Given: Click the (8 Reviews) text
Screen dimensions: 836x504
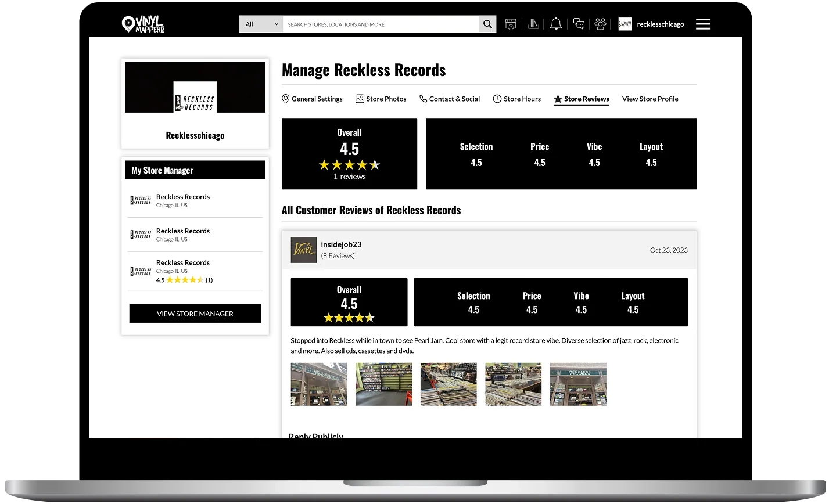Looking at the screenshot, I should click(338, 255).
